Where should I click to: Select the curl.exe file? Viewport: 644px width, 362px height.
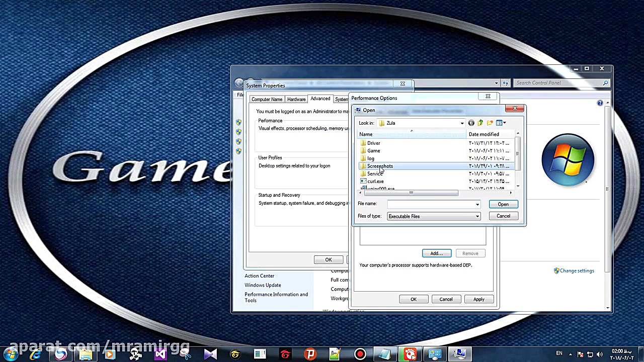[x=375, y=182]
